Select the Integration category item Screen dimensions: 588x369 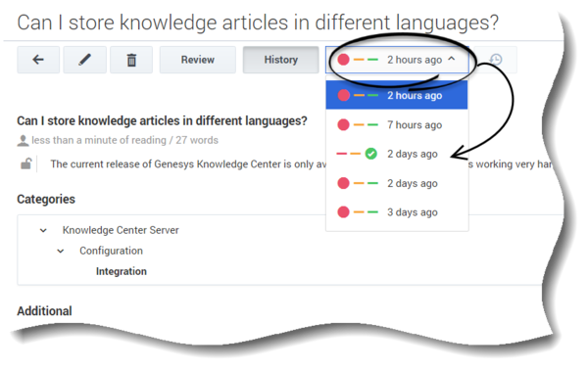tap(122, 271)
